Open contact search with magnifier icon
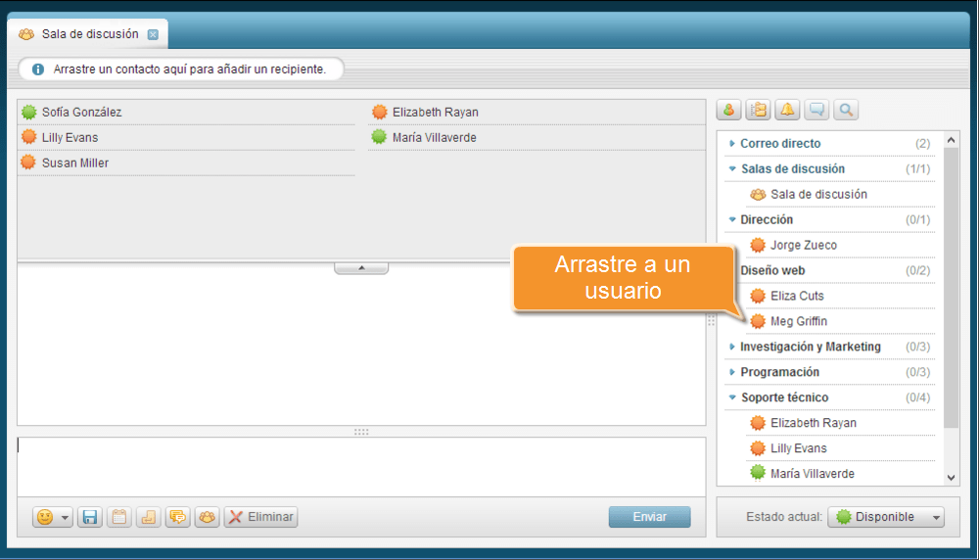This screenshot has height=560, width=979. (x=846, y=110)
